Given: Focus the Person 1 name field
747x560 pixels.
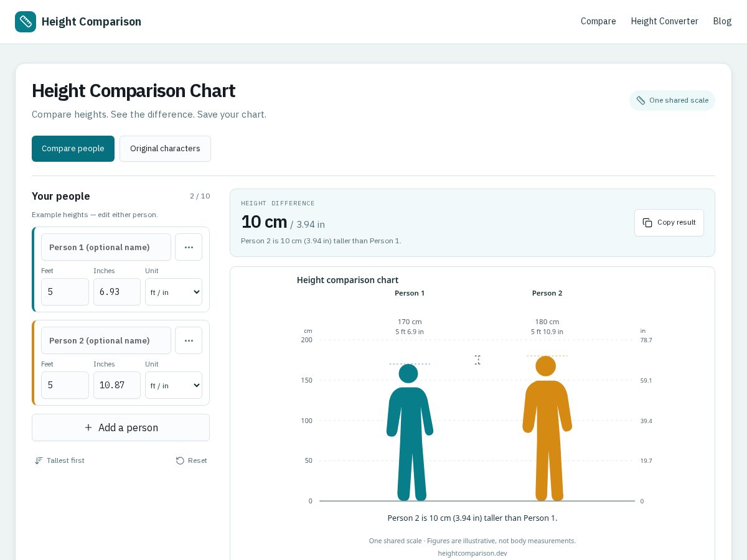Looking at the screenshot, I should coord(106,247).
